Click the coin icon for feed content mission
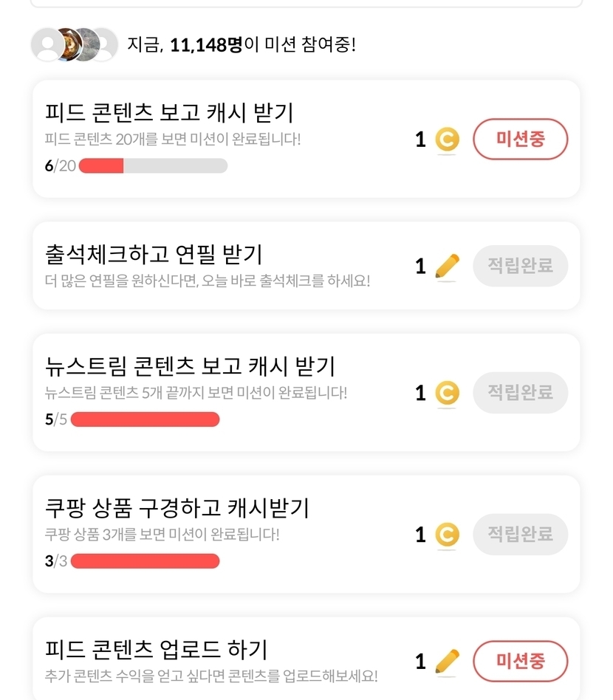613x700 pixels. point(447,140)
